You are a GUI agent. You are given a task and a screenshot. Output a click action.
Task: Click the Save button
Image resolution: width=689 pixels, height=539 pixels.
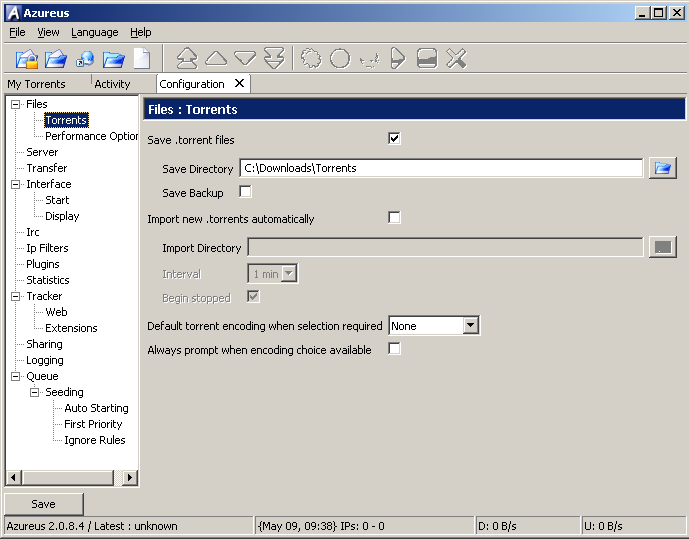pos(44,504)
